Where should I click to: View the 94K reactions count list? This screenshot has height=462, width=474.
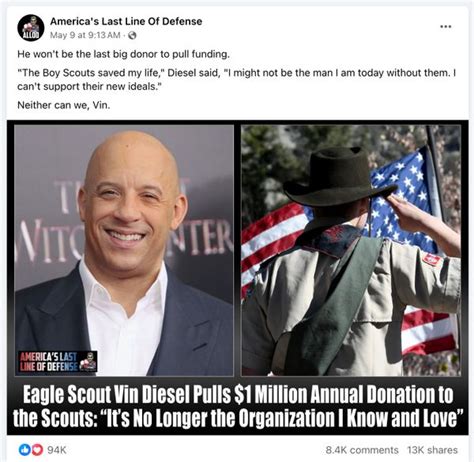tap(57, 450)
